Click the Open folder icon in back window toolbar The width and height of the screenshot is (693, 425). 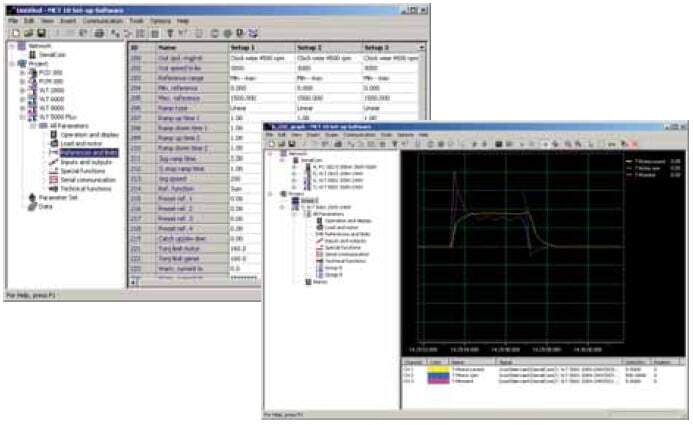29,33
